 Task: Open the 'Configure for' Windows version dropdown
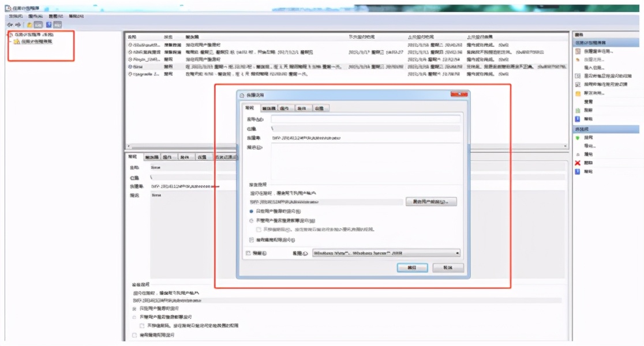[x=386, y=253]
